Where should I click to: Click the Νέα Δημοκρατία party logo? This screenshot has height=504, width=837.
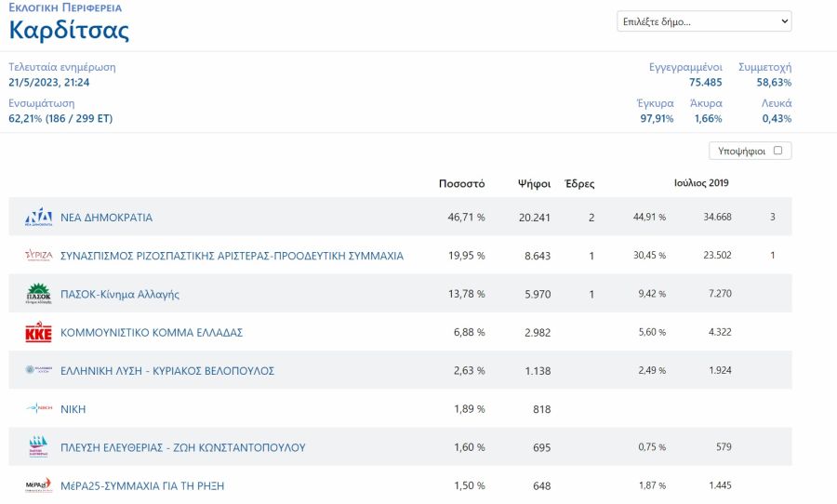(x=38, y=218)
